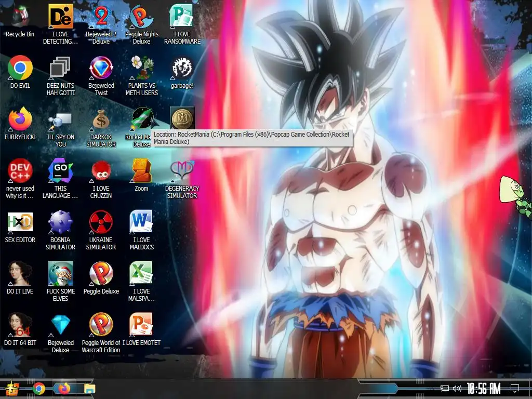Switch to Firefox in the taskbar
The height and width of the screenshot is (399, 532).
[x=64, y=389]
